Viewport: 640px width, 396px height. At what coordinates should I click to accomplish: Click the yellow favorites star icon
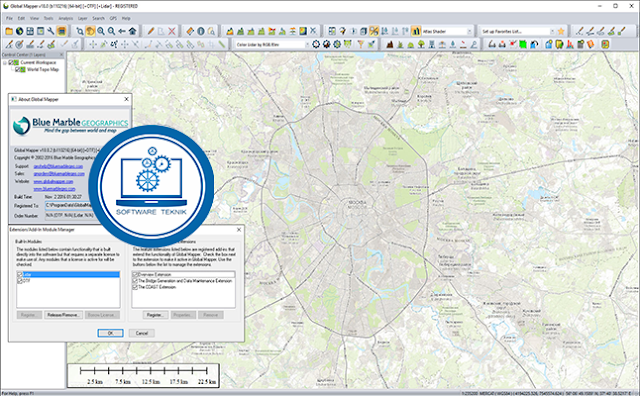[x=561, y=31]
